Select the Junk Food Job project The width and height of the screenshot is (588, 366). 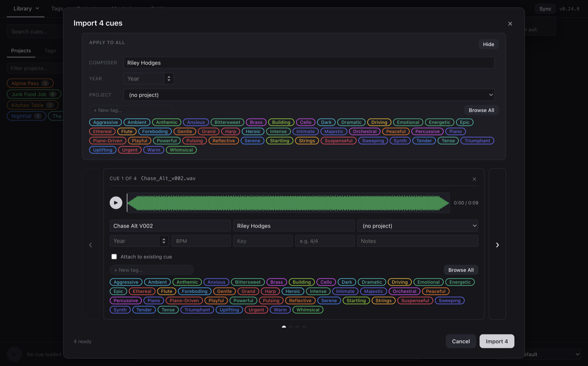click(x=34, y=94)
